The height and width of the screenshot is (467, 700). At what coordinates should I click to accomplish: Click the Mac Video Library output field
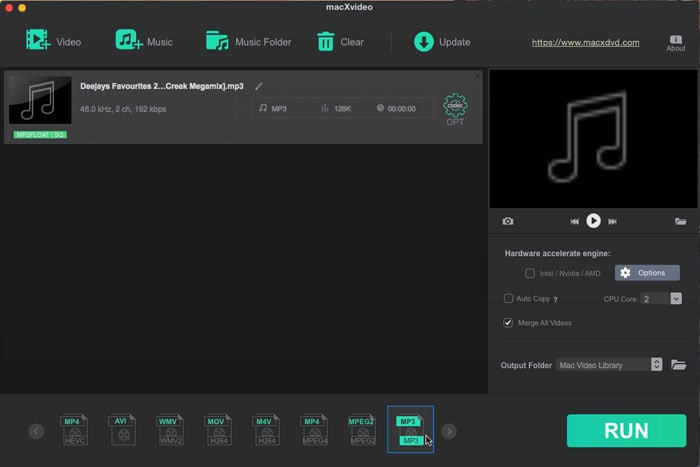(x=603, y=365)
